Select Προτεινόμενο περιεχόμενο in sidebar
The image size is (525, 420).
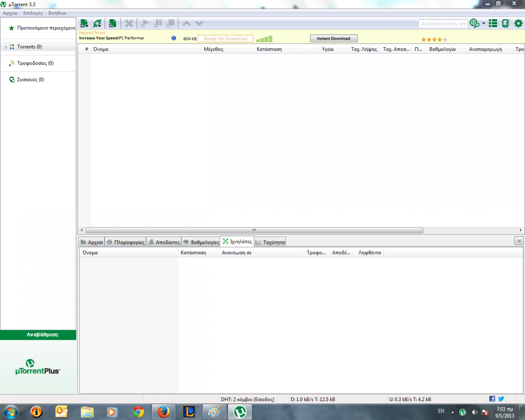(42, 28)
